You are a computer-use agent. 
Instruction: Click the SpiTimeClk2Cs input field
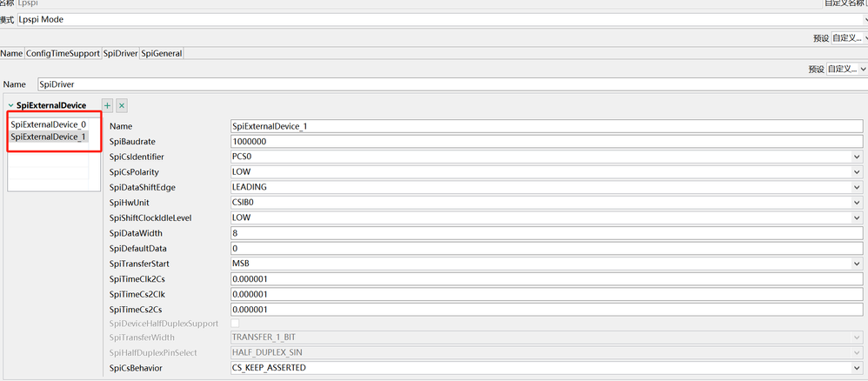tap(545, 278)
